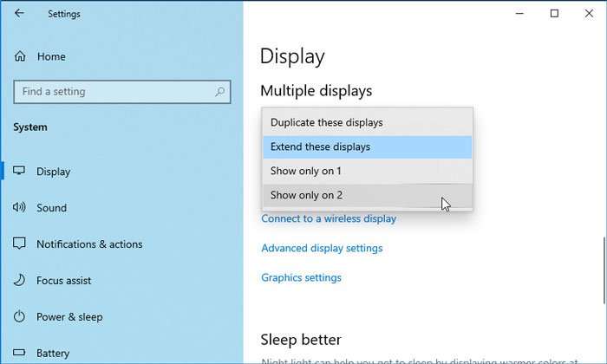
Task: Click the Focus assist moon icon
Action: click(19, 280)
